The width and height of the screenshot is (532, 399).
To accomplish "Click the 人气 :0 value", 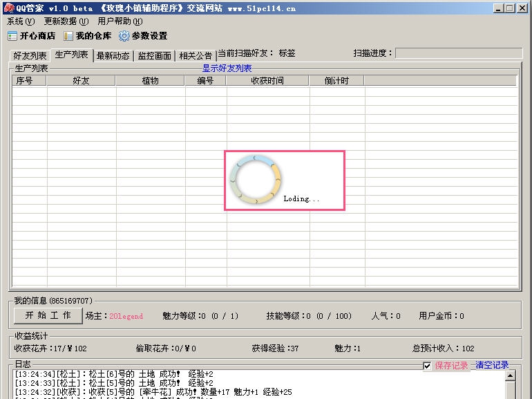I will (386, 316).
